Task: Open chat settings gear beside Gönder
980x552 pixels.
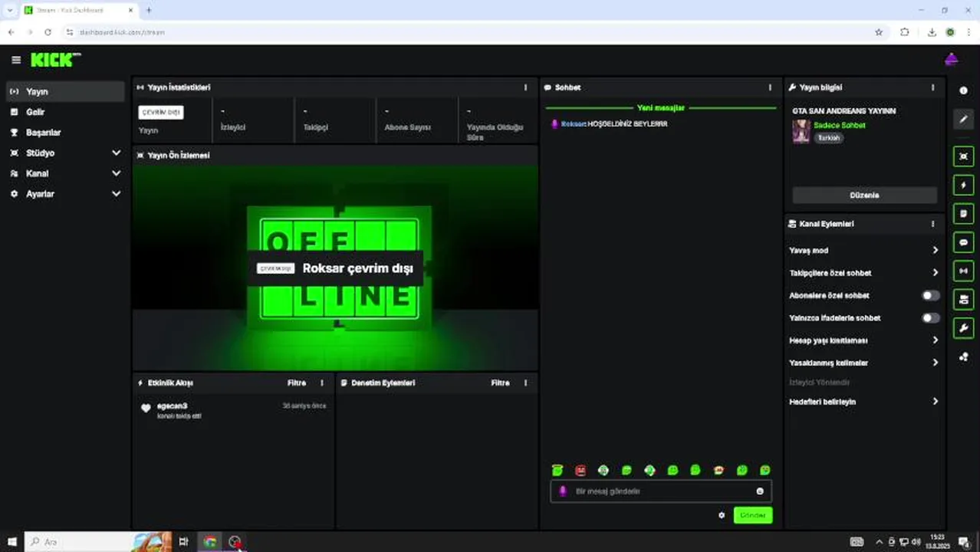Action: [x=722, y=515]
